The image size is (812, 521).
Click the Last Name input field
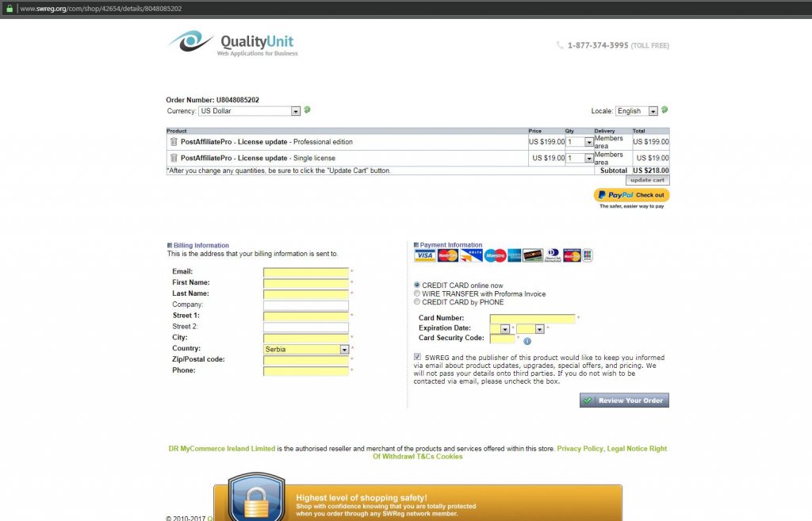(x=306, y=294)
